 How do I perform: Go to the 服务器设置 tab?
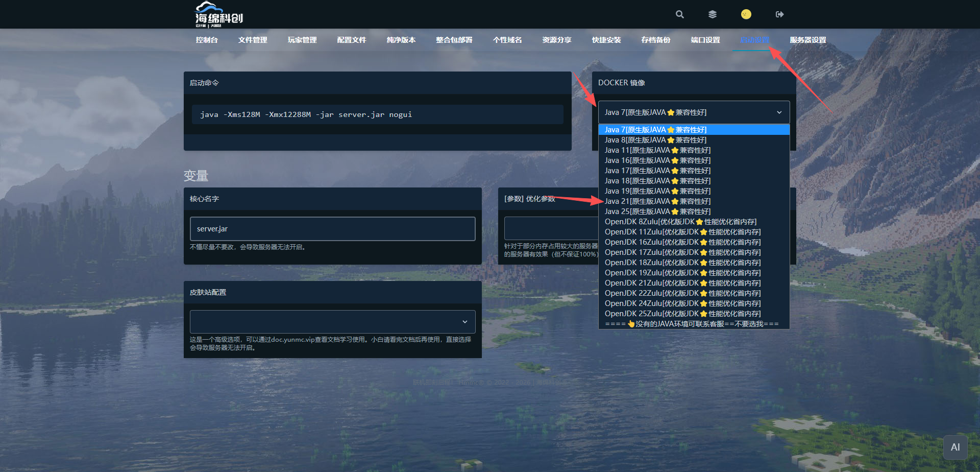[807, 40]
